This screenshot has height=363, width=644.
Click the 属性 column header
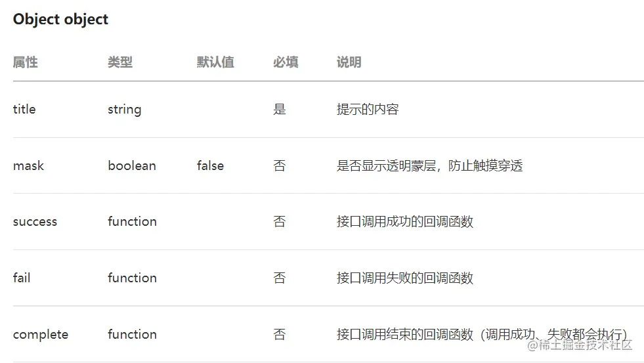pos(25,62)
